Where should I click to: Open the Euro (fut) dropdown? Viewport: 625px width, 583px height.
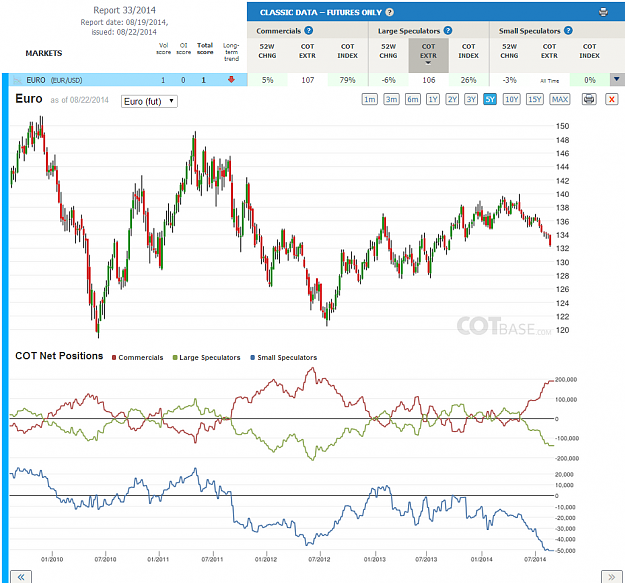coord(149,102)
